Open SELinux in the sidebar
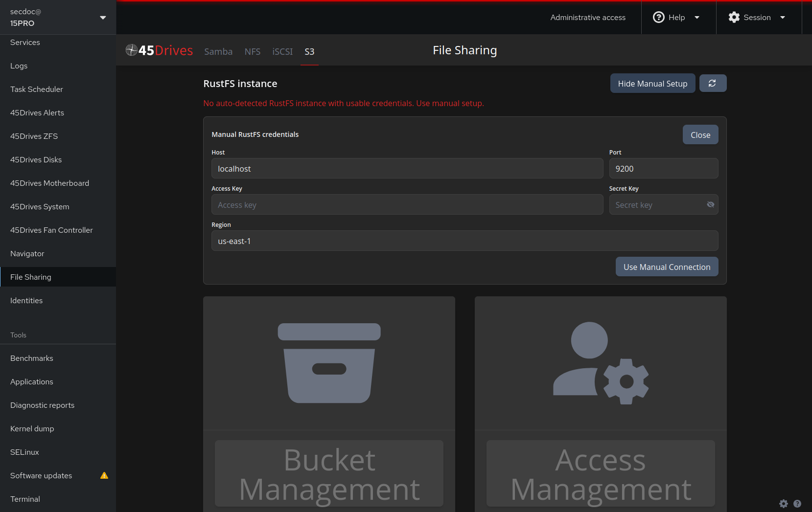Viewport: 812px width, 512px height. (x=58, y=452)
